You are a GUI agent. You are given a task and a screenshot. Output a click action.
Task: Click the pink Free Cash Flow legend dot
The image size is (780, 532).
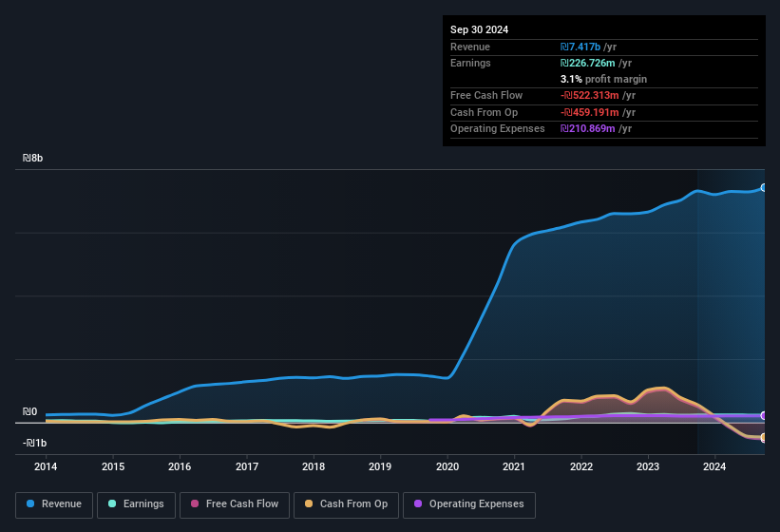pyautogui.click(x=195, y=503)
